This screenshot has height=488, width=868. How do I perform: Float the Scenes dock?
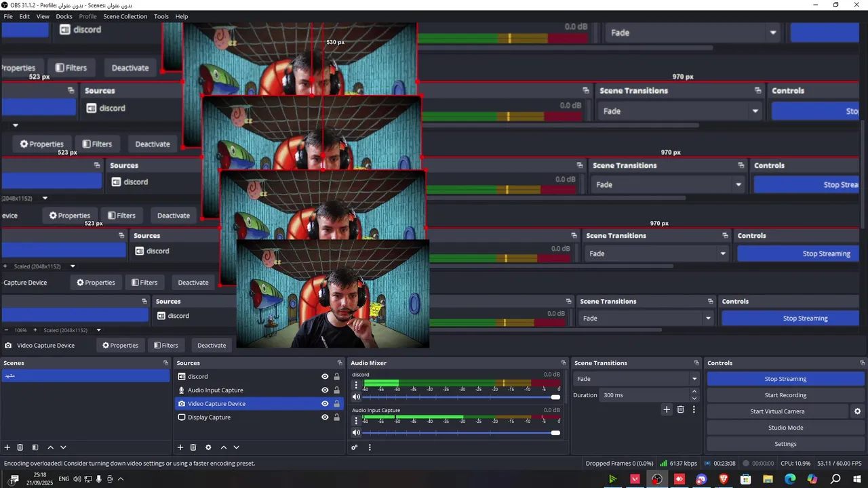[165, 363]
